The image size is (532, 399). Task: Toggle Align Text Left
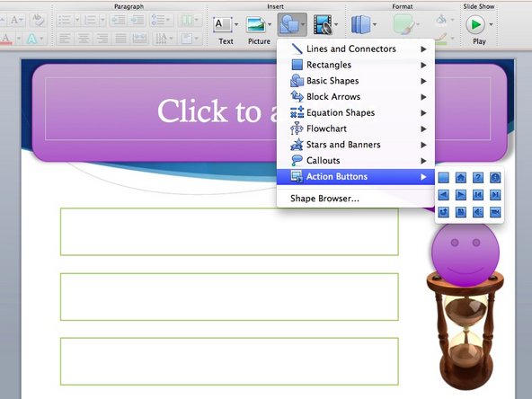click(65, 39)
